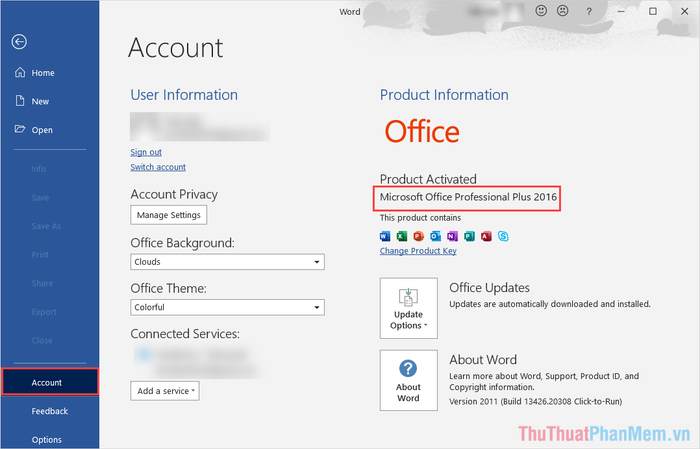Expand the Office Theme dropdown showing Colorful
This screenshot has width=700, height=449.
tap(227, 308)
